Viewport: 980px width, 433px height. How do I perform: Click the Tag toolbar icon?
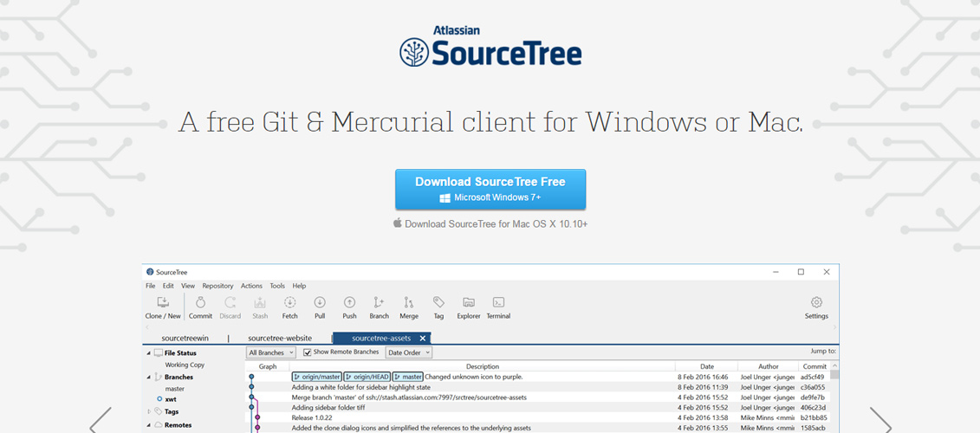click(438, 302)
